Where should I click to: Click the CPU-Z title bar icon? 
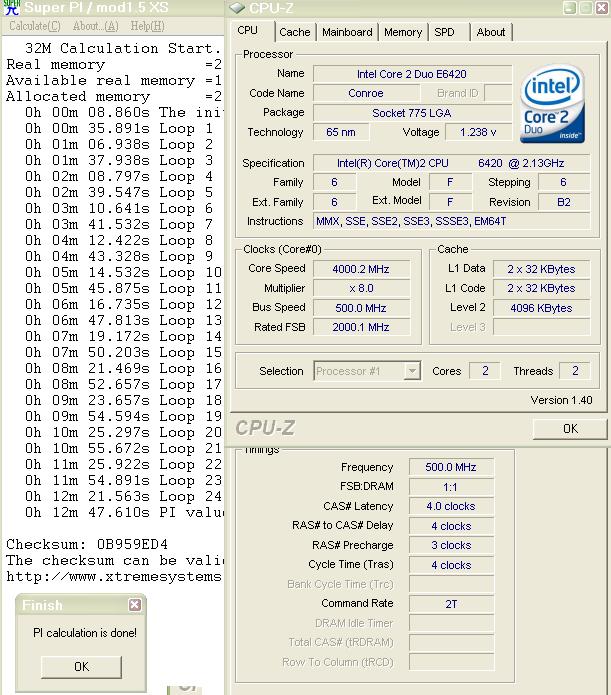click(237, 8)
